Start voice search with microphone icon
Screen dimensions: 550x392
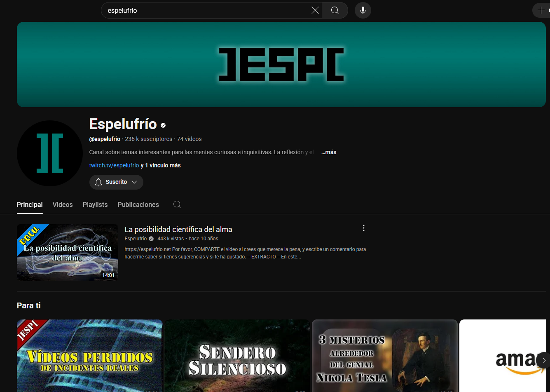point(363,10)
